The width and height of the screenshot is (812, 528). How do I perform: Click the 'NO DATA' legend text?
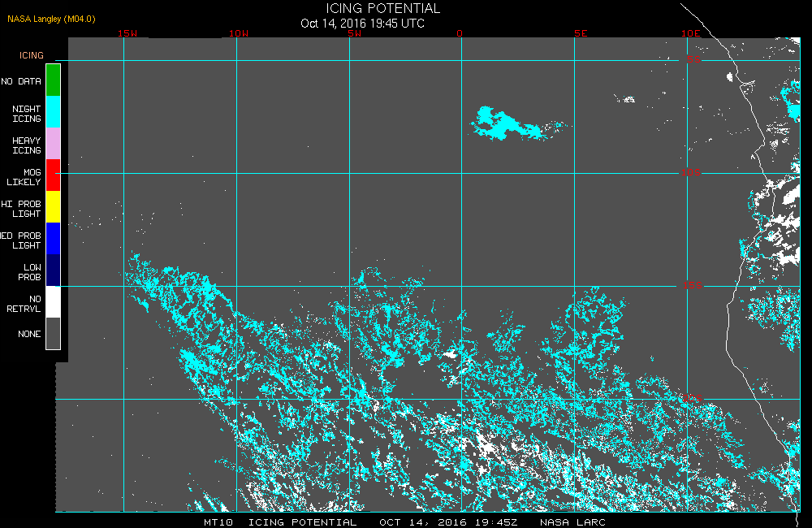21,81
